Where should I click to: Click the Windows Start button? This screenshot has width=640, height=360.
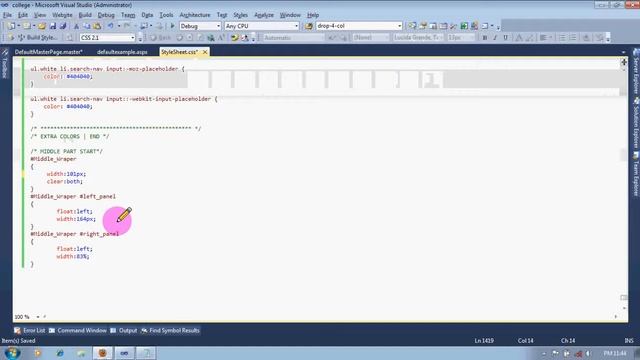point(12,353)
